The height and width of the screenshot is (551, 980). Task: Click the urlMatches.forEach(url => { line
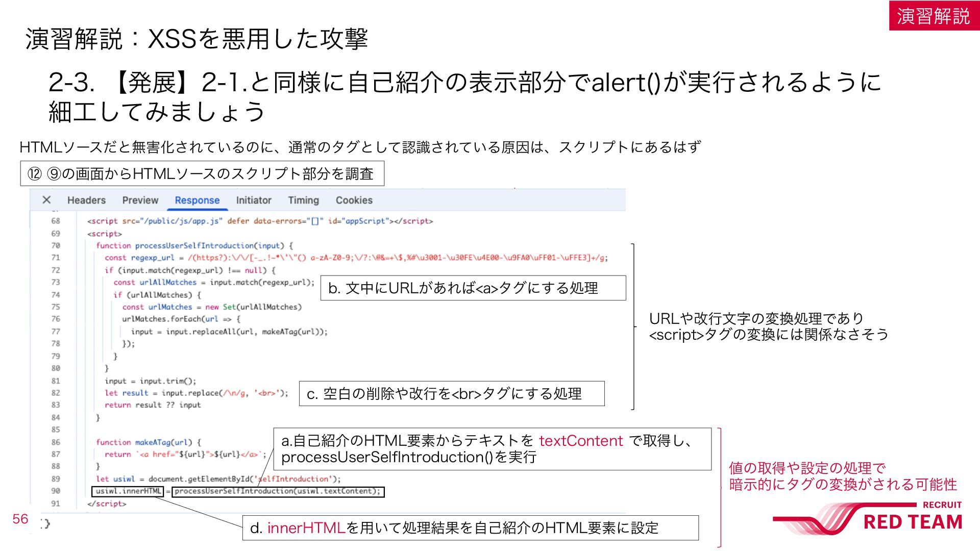point(181,319)
